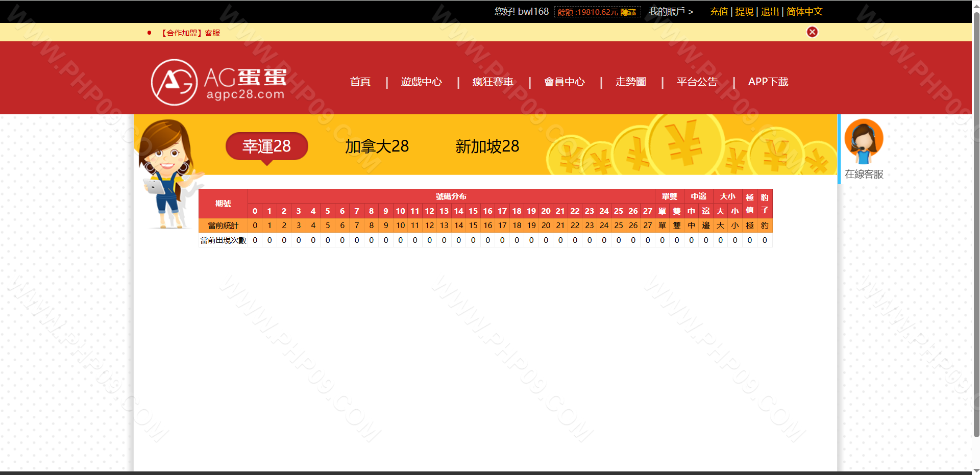
Task: Open the 在線客服 customer service avatar
Action: click(x=864, y=141)
